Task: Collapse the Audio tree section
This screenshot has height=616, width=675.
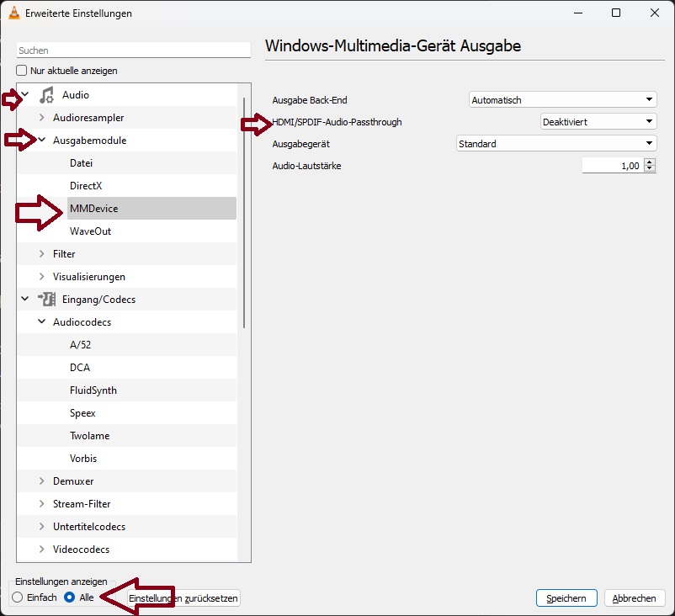Action: pyautogui.click(x=25, y=94)
